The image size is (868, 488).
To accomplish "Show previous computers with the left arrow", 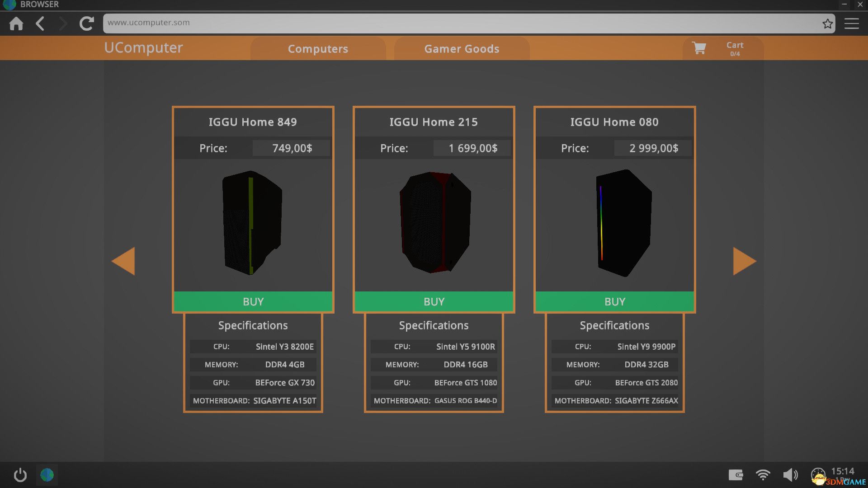I will 123,261.
